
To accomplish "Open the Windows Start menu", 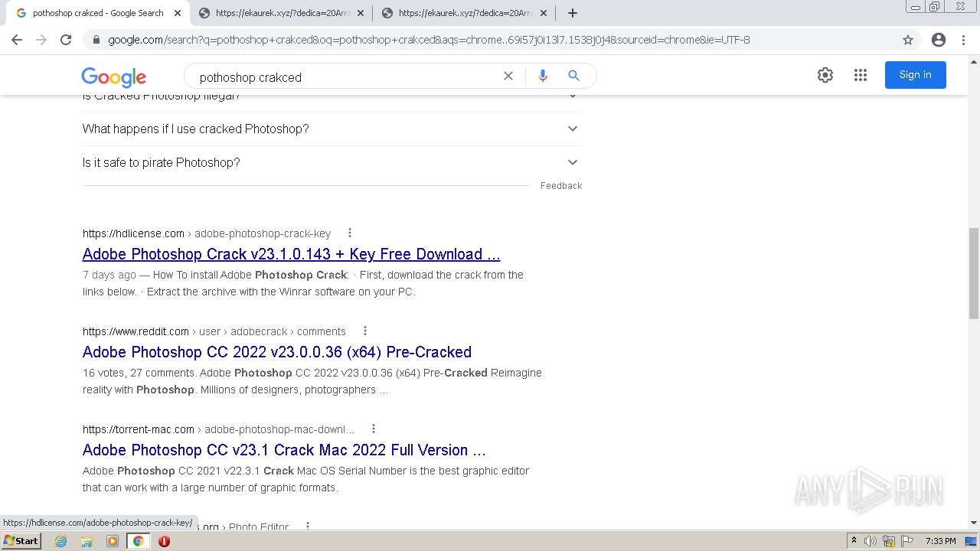I will (21, 541).
